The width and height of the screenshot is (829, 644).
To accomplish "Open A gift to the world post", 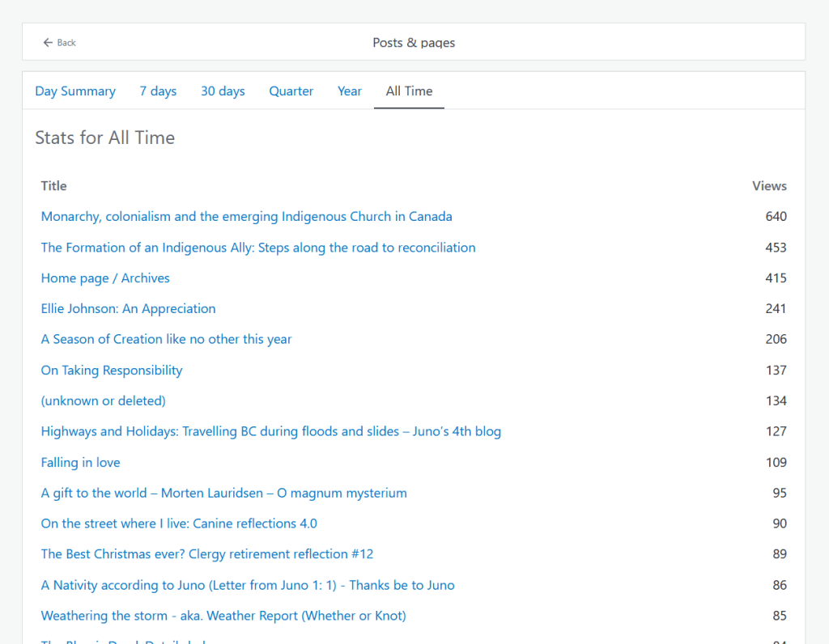I will (x=223, y=494).
